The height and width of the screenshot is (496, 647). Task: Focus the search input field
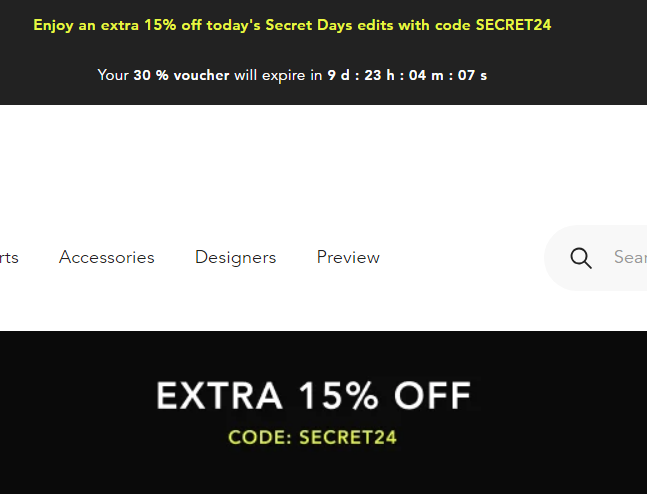[628, 258]
